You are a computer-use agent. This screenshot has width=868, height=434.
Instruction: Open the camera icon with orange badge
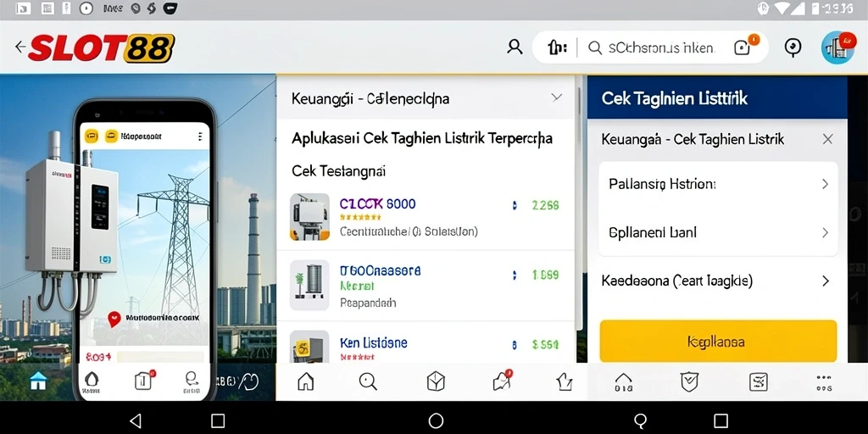pos(744,47)
